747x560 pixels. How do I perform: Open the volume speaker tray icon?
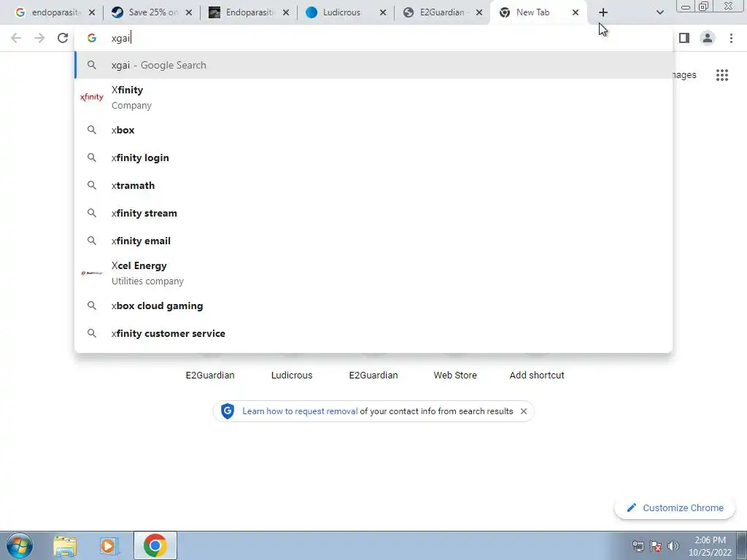[x=673, y=546]
